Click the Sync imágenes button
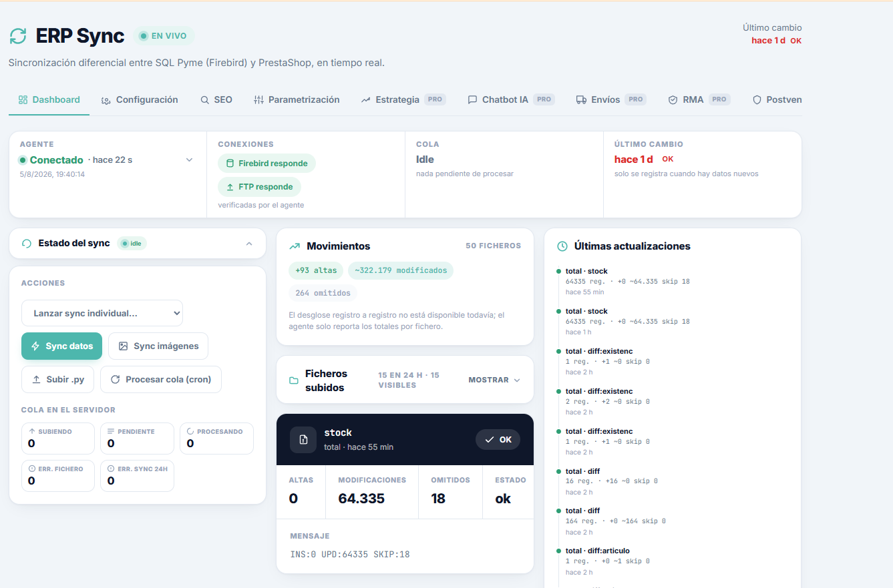Viewport: 893px width, 588px height. pos(158,346)
